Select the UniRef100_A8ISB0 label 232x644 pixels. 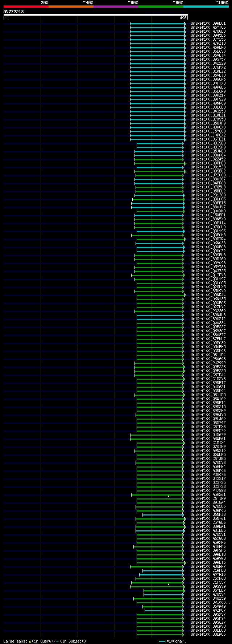208,143
